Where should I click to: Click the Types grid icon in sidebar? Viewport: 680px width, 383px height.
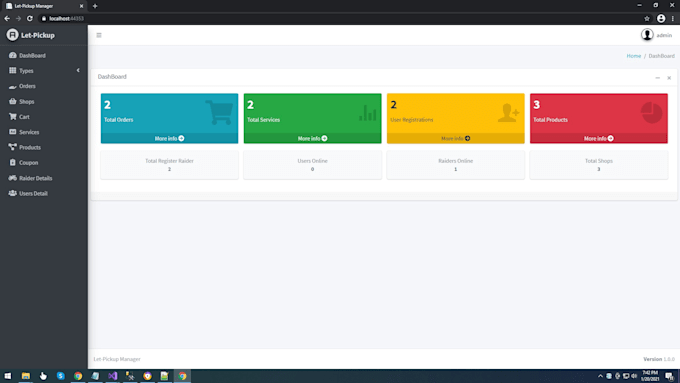tap(13, 70)
